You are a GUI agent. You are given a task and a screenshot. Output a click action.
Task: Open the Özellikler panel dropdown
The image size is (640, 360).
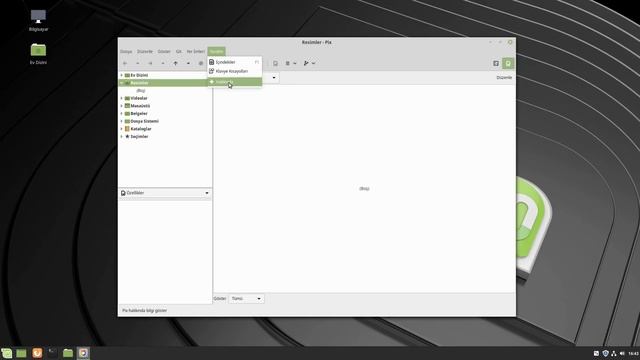click(165, 193)
